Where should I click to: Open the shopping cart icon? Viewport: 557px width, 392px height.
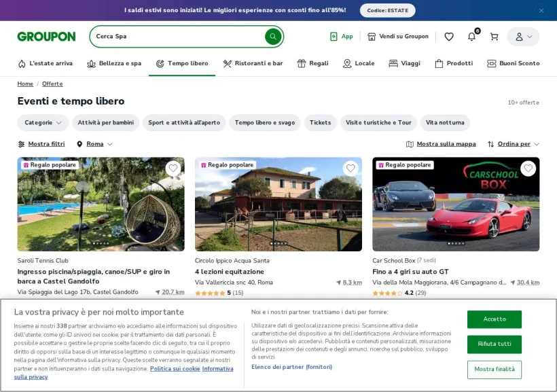494,36
